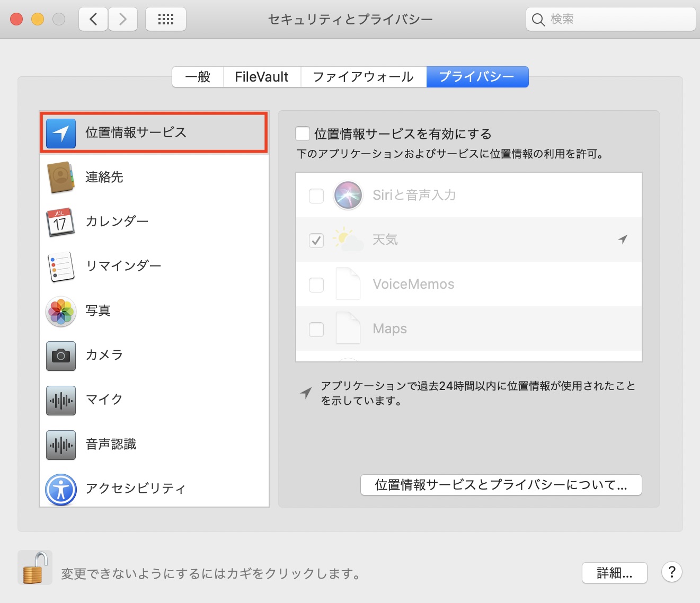This screenshot has height=603, width=700.
Task: Show all preferences with grid button
Action: tap(166, 20)
